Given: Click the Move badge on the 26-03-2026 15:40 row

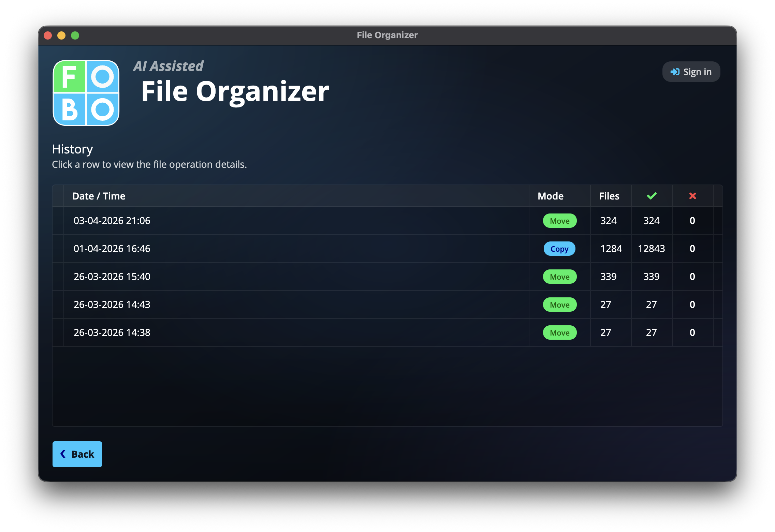Looking at the screenshot, I should click(559, 277).
